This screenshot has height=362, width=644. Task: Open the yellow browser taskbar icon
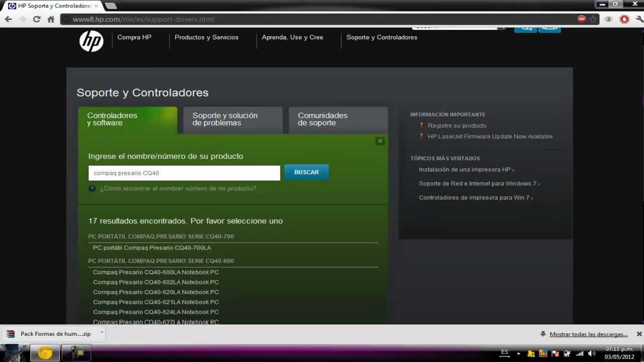pos(45,353)
